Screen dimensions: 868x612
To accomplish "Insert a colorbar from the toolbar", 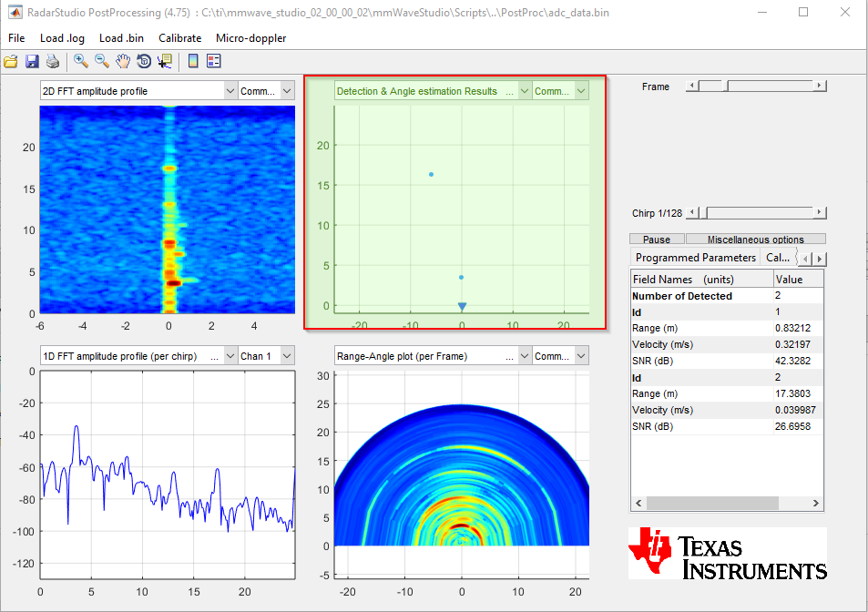I will click(x=193, y=61).
